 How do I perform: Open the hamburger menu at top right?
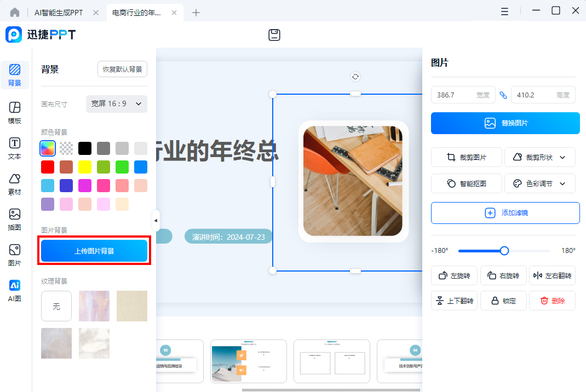(504, 10)
